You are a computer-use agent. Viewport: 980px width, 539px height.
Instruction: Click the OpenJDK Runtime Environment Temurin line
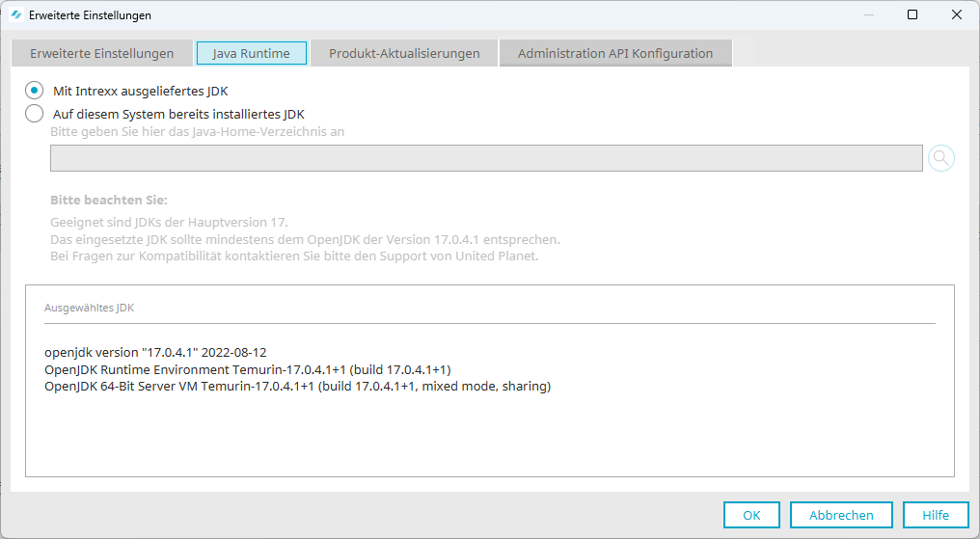(248, 369)
